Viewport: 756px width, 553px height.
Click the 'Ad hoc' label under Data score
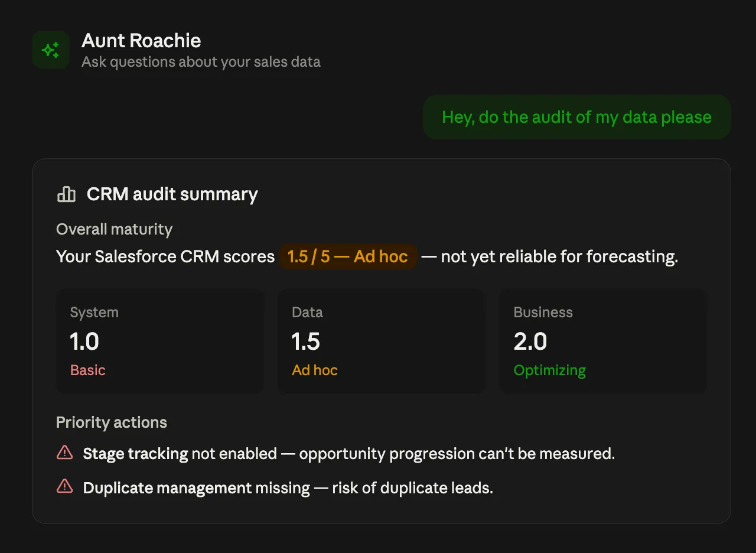[315, 370]
